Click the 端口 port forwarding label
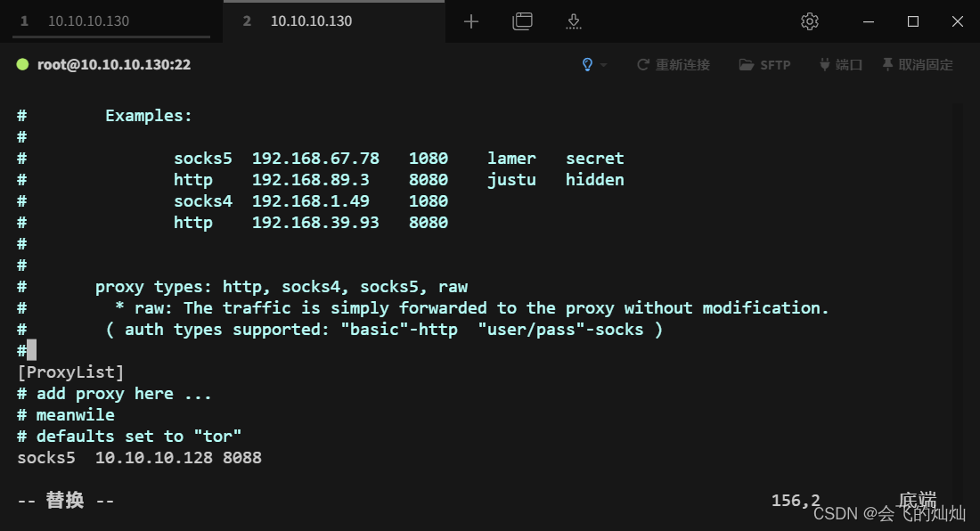 846,64
